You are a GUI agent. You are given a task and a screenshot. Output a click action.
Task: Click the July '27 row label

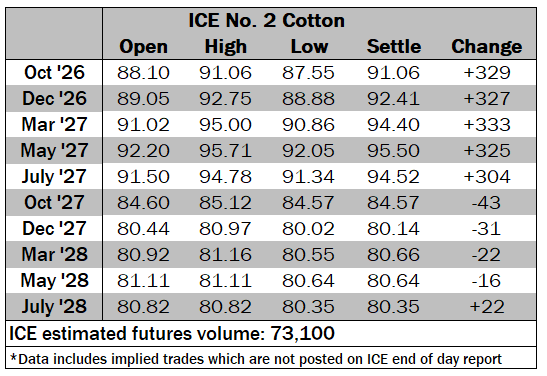(54, 177)
